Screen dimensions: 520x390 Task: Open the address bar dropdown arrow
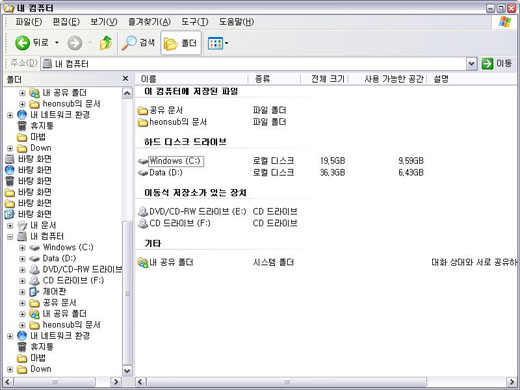(471, 64)
